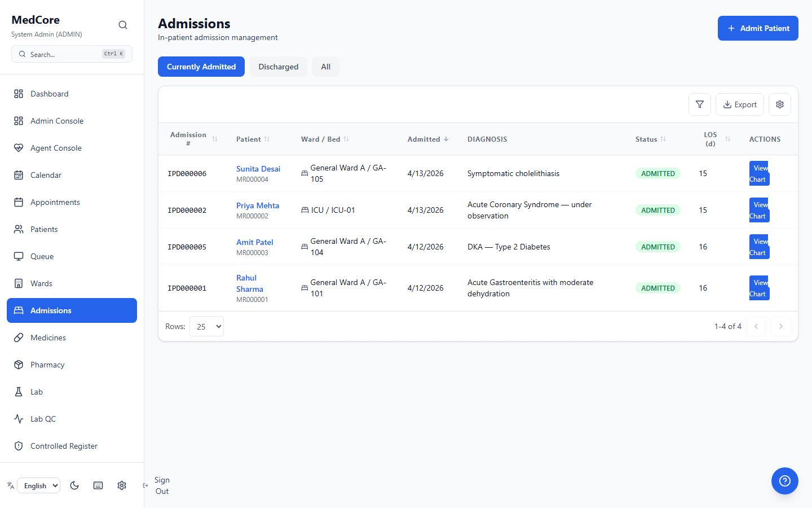This screenshot has height=508, width=812.
Task: Click Symptomatic cholelithiasis diagnosis text
Action: pos(514,173)
